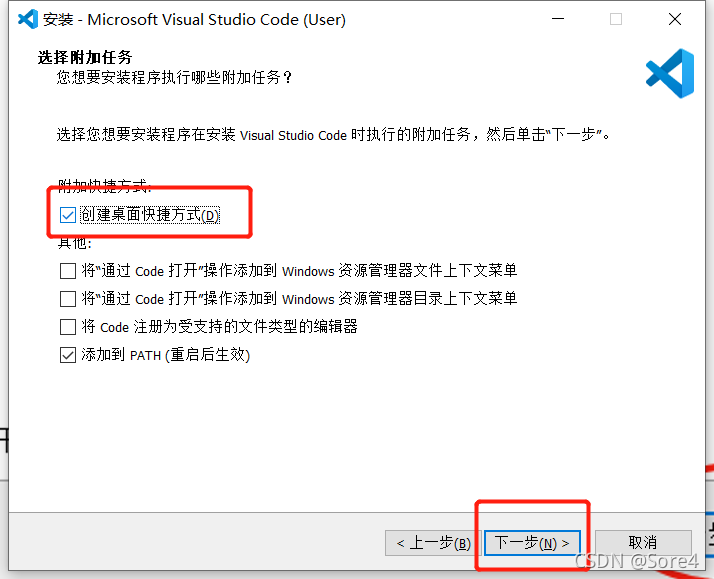Uncheck the 创建桌面快捷方式(D) checkbox
Image resolution: width=714 pixels, height=579 pixels.
(68, 215)
